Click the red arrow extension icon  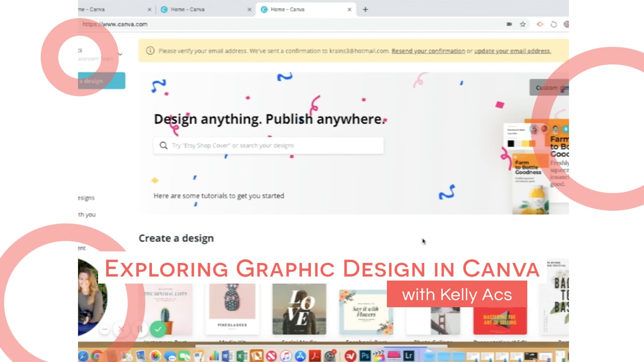(x=540, y=24)
